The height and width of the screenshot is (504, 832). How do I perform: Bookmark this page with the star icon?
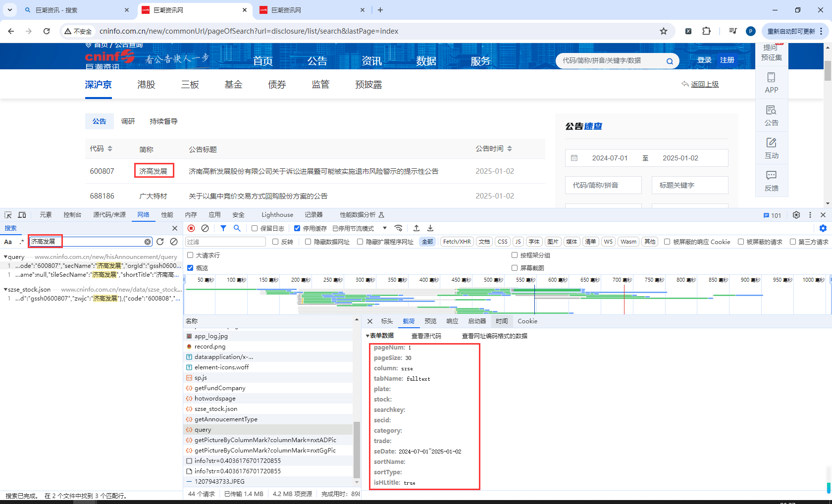pos(664,31)
